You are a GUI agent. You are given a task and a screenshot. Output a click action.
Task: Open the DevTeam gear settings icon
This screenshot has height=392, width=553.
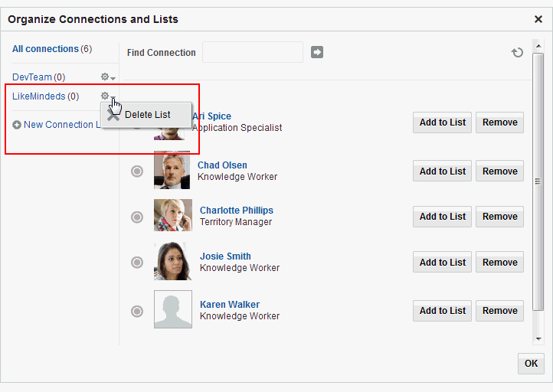coord(105,77)
